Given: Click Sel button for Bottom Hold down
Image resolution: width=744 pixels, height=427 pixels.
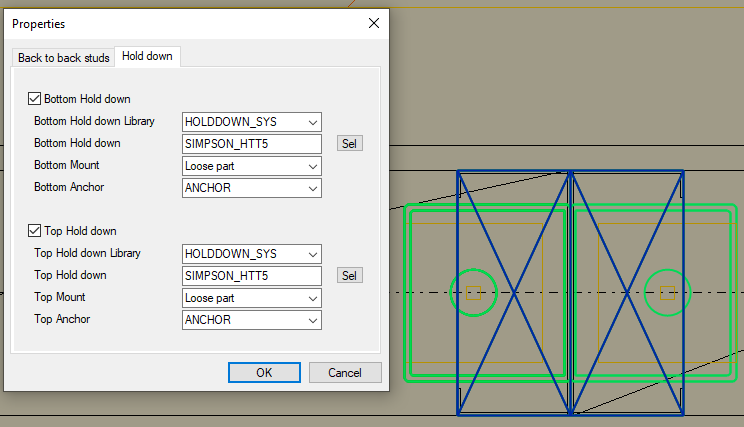Looking at the screenshot, I should pos(349,144).
